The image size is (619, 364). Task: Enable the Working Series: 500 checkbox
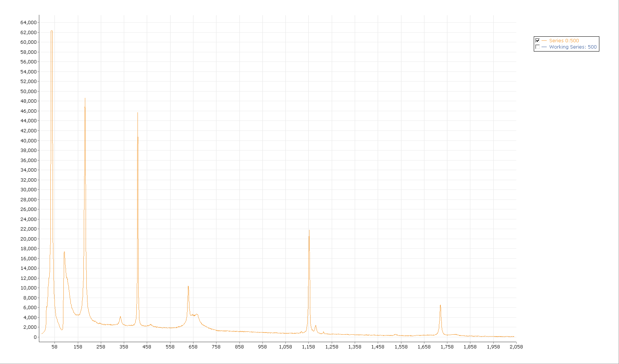537,47
